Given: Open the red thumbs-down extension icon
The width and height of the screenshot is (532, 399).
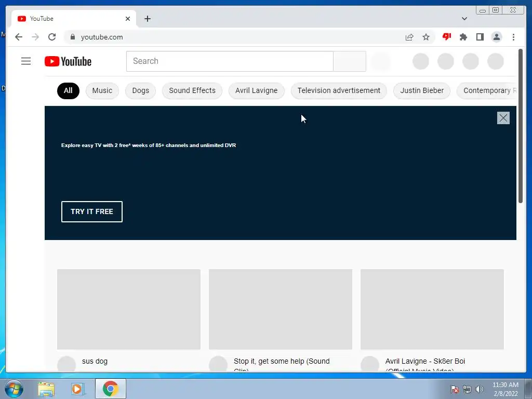Looking at the screenshot, I should [446, 37].
